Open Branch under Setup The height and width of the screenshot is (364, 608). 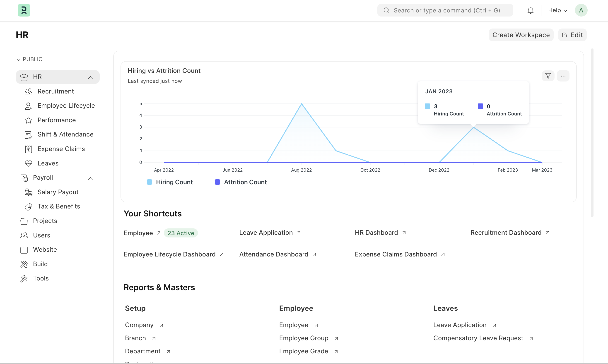click(x=135, y=338)
